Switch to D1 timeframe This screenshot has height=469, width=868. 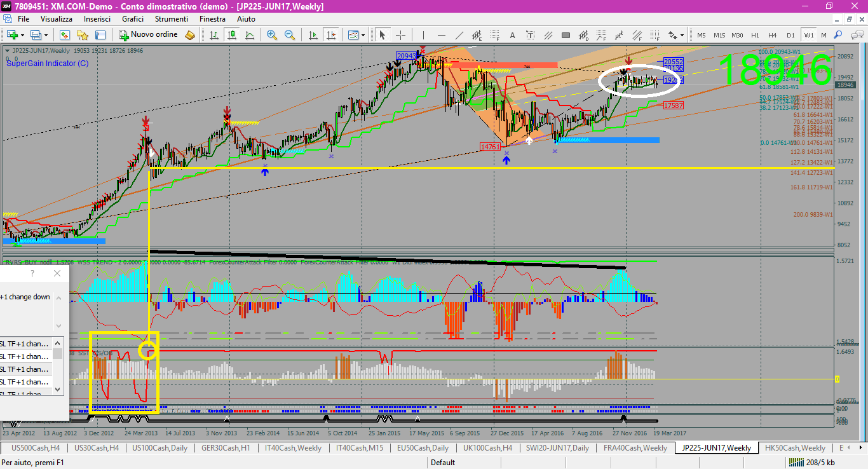[x=790, y=35]
